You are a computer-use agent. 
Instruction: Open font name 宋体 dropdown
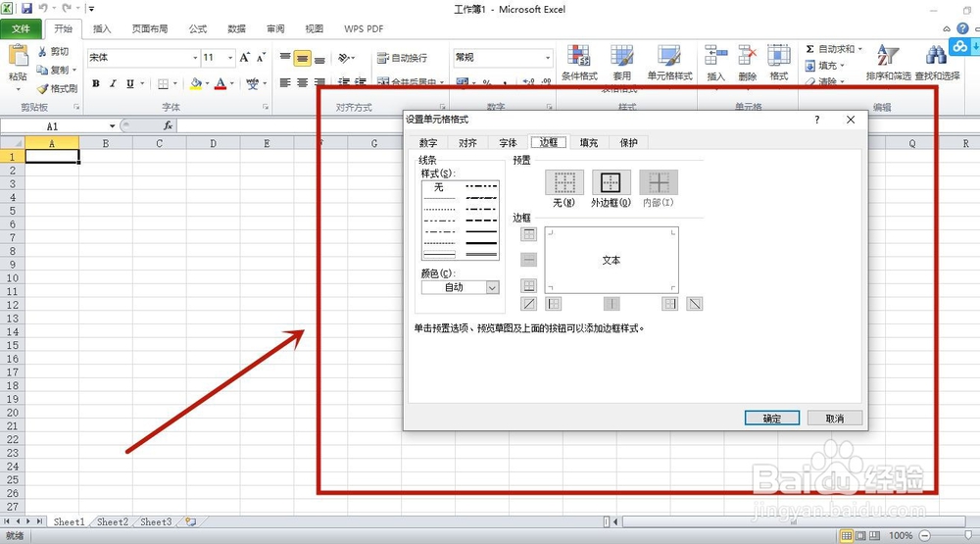(195, 58)
